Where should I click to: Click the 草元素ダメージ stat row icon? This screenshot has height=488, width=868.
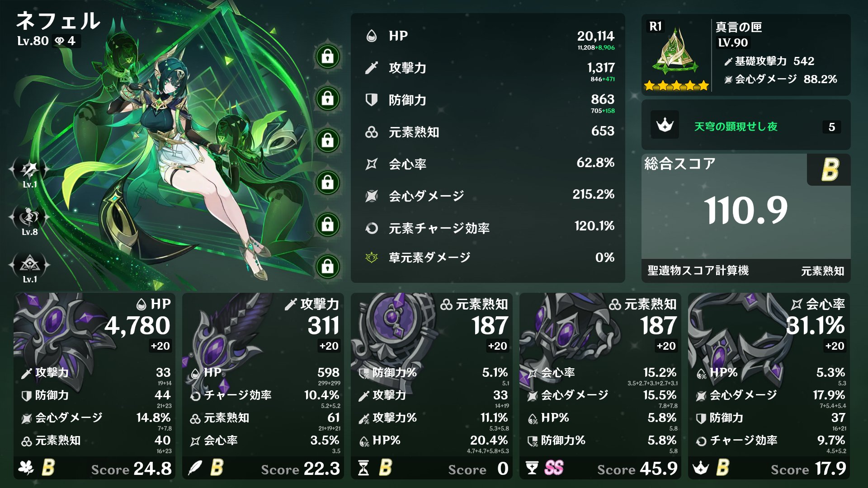(x=371, y=258)
